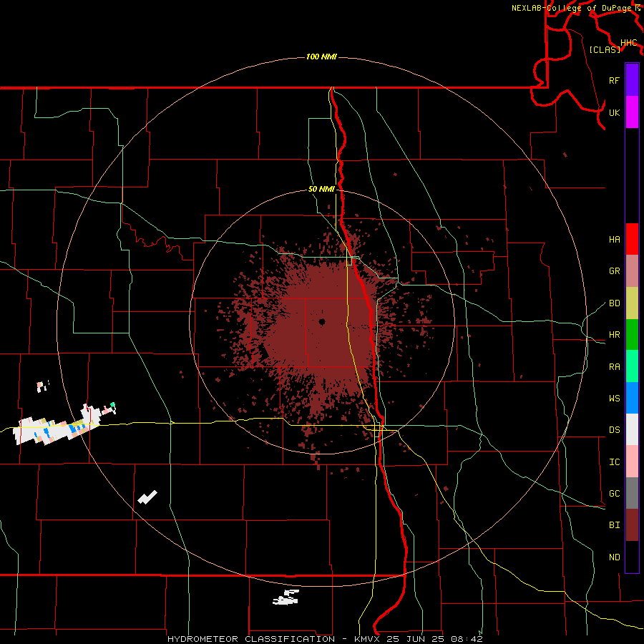Click the 'BD' legend label
Viewport: 644px width, 644px height.
(614, 303)
